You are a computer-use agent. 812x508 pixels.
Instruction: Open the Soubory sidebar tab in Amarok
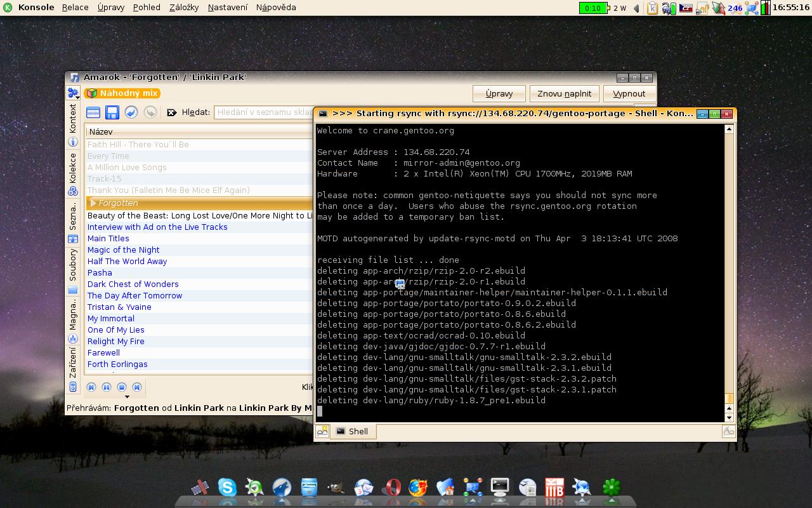(73, 271)
